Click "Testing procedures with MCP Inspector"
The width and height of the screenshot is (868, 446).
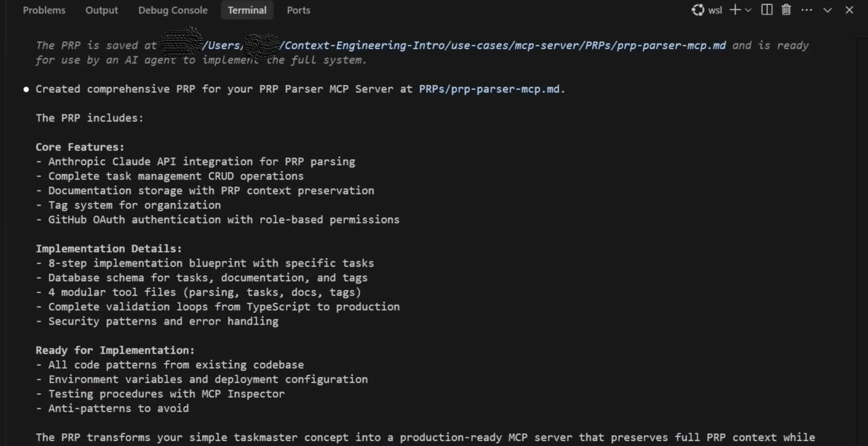[166, 394]
